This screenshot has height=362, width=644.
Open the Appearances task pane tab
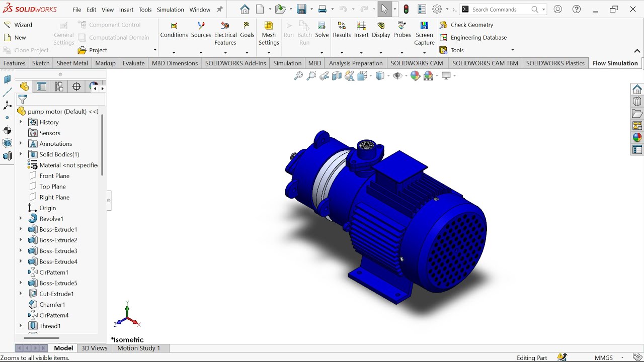[x=637, y=137]
